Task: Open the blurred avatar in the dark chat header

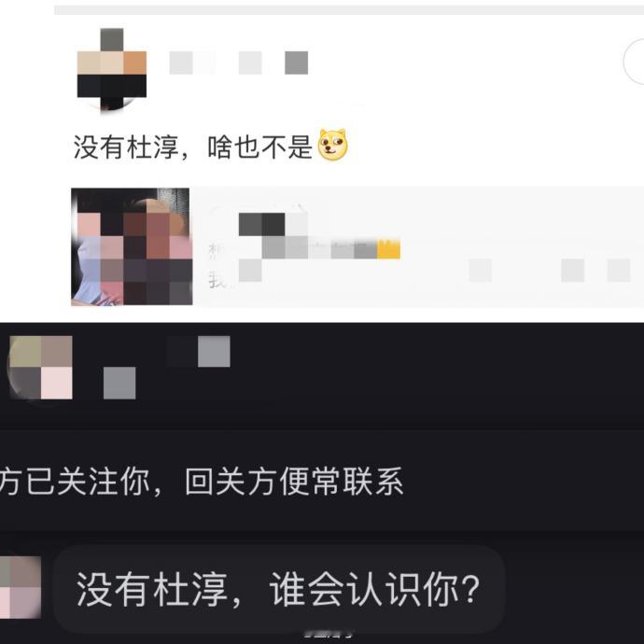Action: point(41,367)
